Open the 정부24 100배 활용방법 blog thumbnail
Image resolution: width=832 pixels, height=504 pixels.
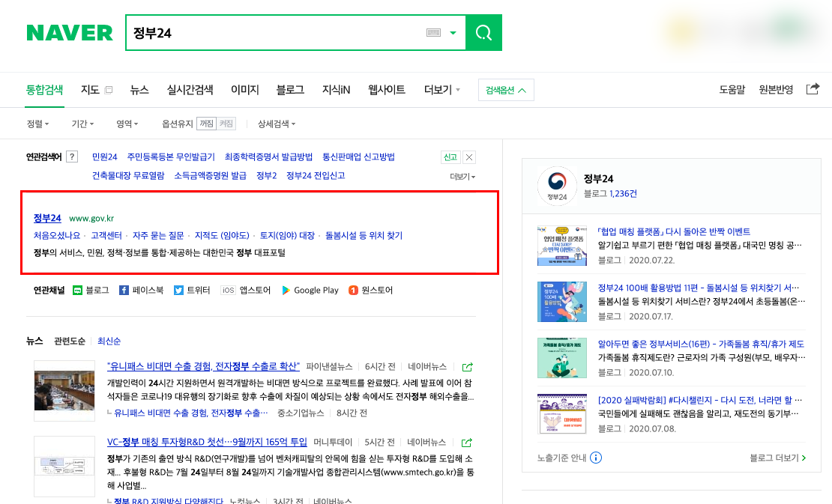[562, 302]
